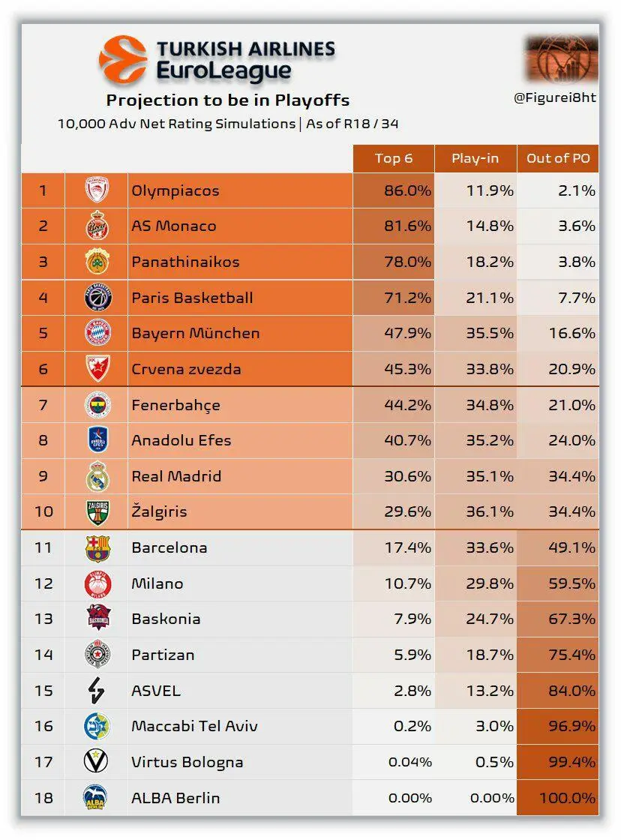Click the Fenerbahçe club logo
This screenshot has height=840, width=621.
pyautogui.click(x=97, y=405)
